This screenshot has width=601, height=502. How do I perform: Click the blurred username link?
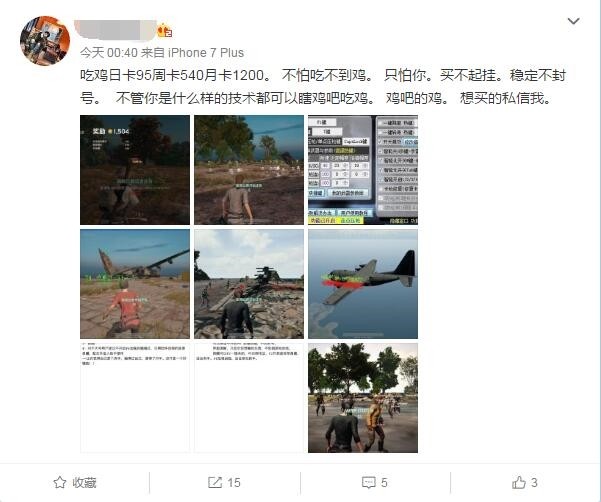[115, 30]
